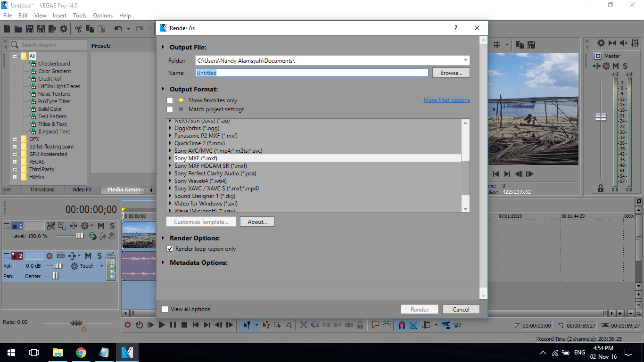The width and height of the screenshot is (644, 362).
Task: Open Track Motion on video track 1
Action: tap(63, 226)
